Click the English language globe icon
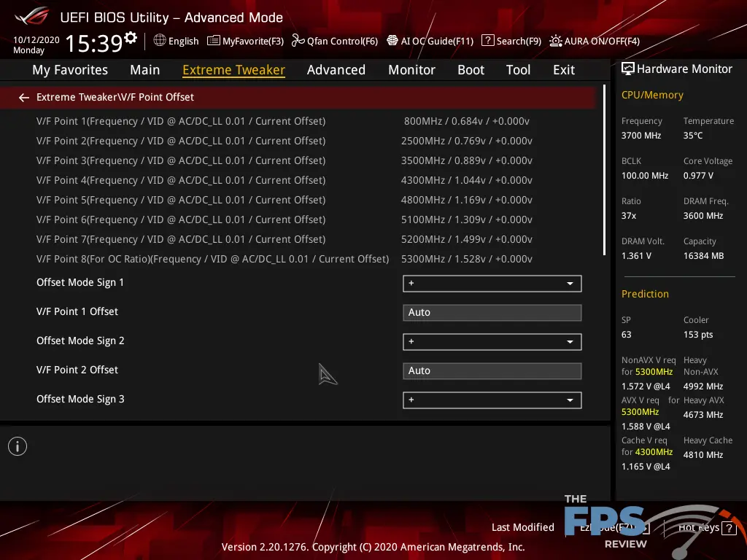The image size is (747, 560). [x=160, y=41]
